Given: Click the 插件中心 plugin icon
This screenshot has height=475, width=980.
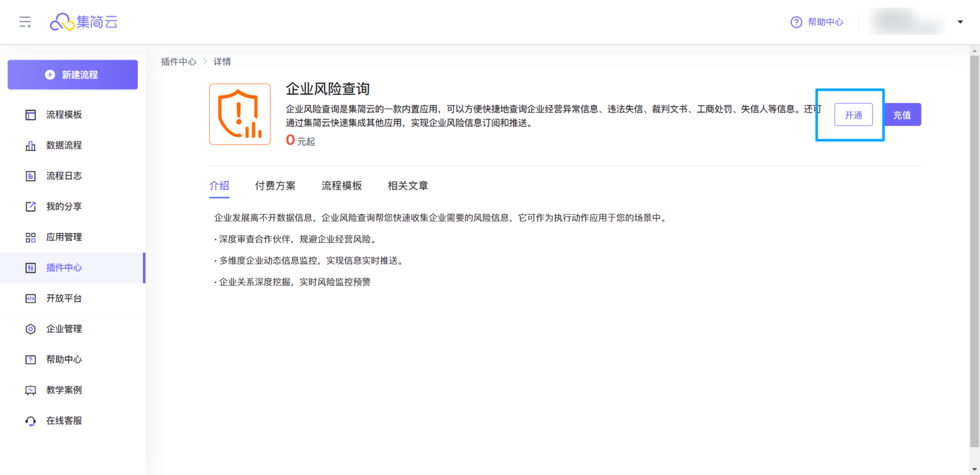Looking at the screenshot, I should (x=30, y=268).
